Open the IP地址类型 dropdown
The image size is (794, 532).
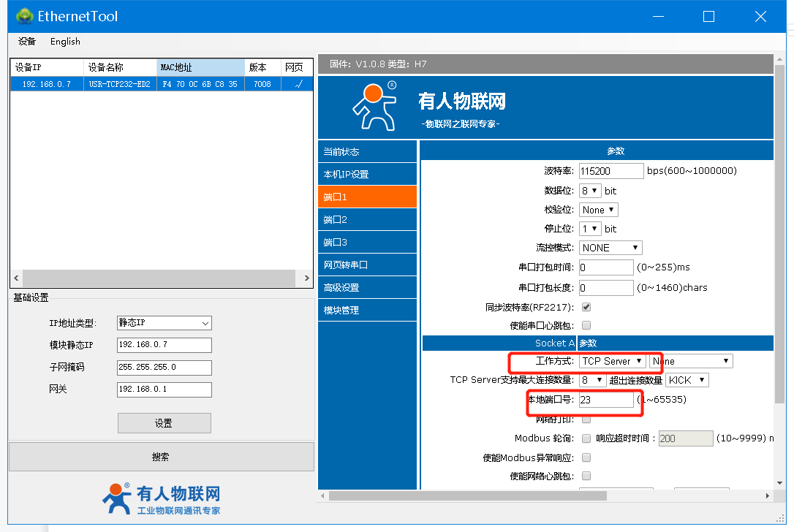point(164,323)
